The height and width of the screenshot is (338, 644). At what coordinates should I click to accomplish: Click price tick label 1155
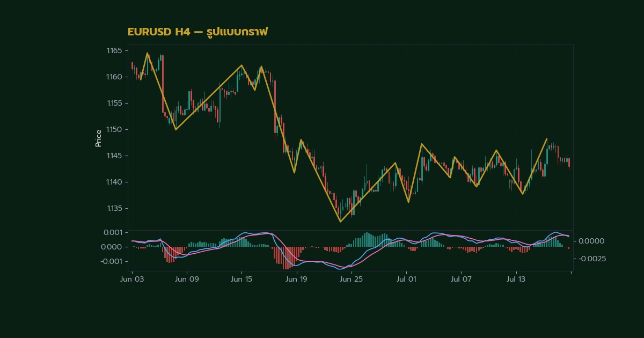(x=114, y=104)
